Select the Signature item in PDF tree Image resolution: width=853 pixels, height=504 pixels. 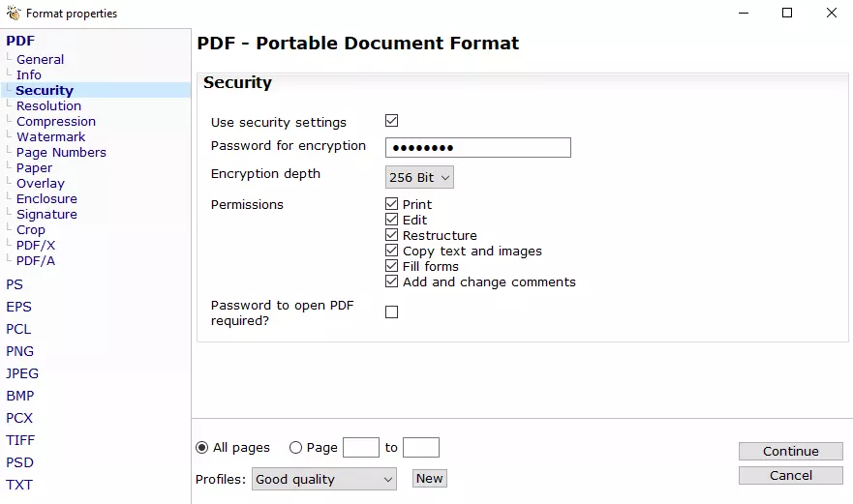tap(46, 214)
